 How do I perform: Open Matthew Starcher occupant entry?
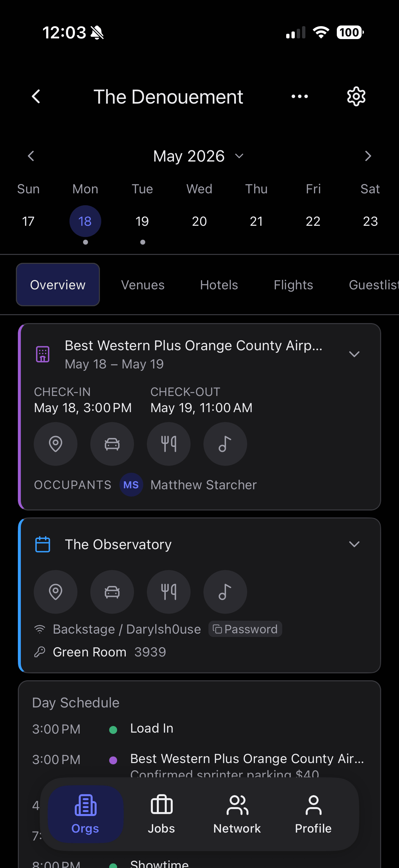tap(188, 485)
